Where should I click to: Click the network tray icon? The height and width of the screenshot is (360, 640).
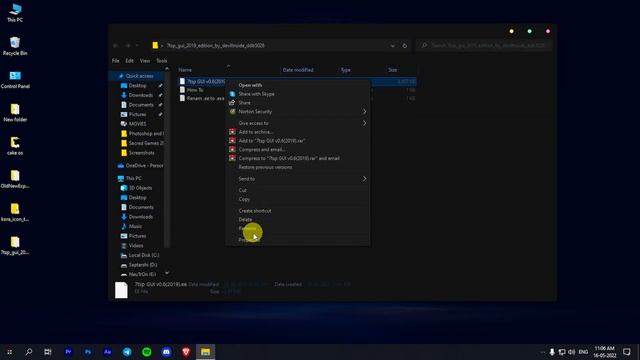pyautogui.click(x=562, y=352)
